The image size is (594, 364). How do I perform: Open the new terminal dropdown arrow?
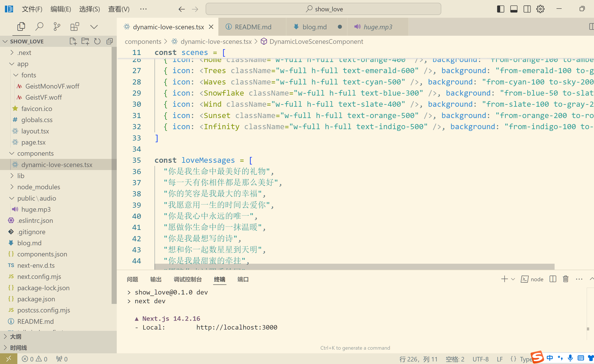(x=513, y=279)
